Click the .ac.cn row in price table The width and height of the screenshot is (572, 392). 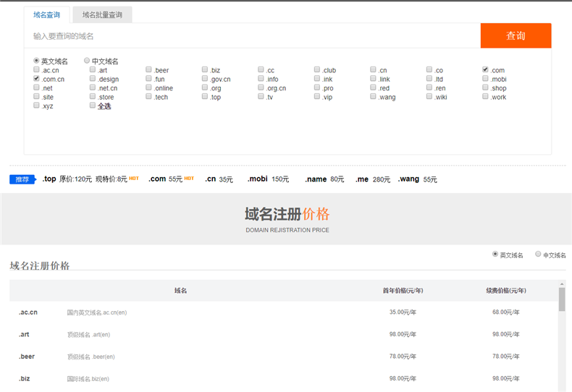tap(28, 312)
